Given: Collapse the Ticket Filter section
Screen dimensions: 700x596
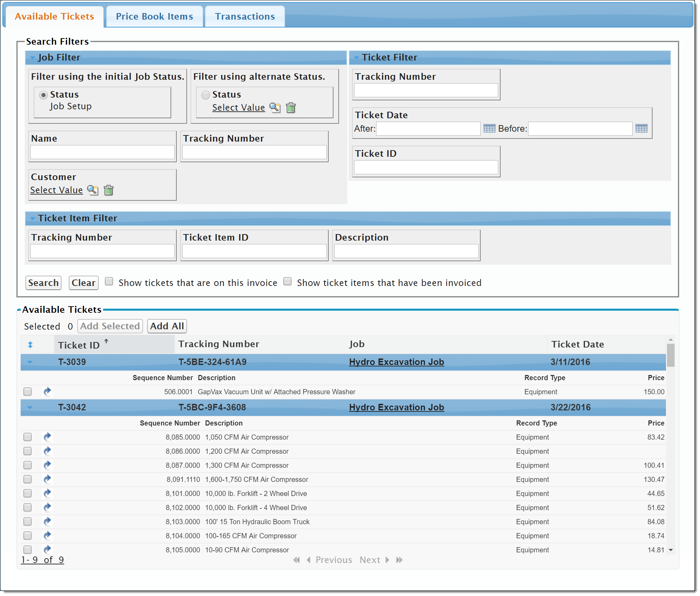Looking at the screenshot, I should click(357, 58).
